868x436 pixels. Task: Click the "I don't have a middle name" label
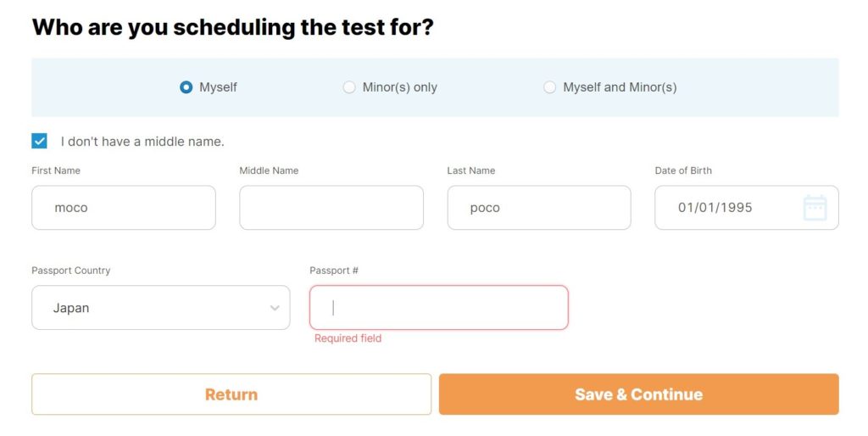(142, 142)
